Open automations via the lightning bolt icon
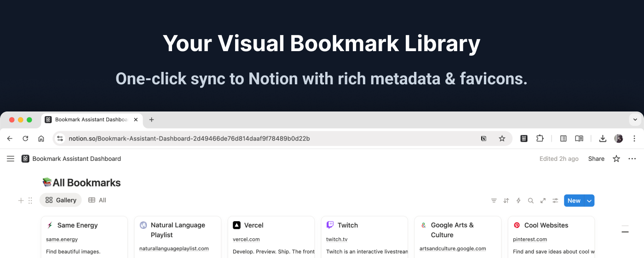This screenshot has height=258, width=644. point(518,200)
